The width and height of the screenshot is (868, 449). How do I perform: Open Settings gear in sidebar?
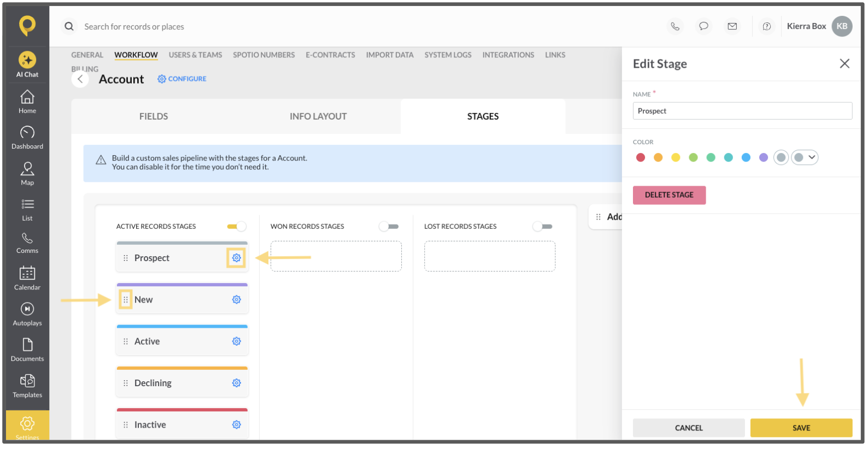pos(27,426)
